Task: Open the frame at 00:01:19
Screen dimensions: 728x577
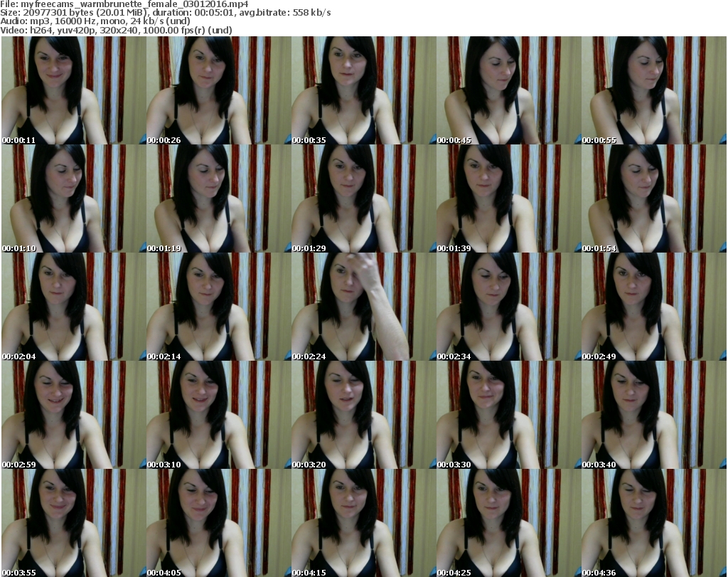Action: tap(219, 198)
